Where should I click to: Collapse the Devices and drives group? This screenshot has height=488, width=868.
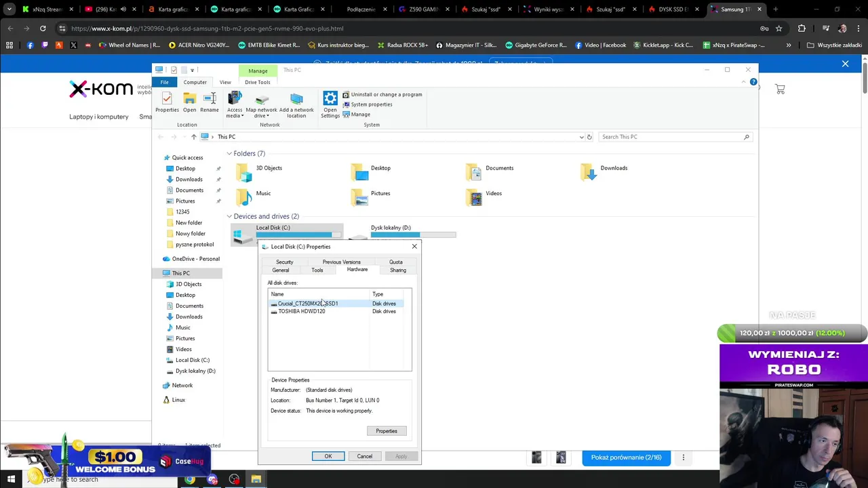[229, 216]
